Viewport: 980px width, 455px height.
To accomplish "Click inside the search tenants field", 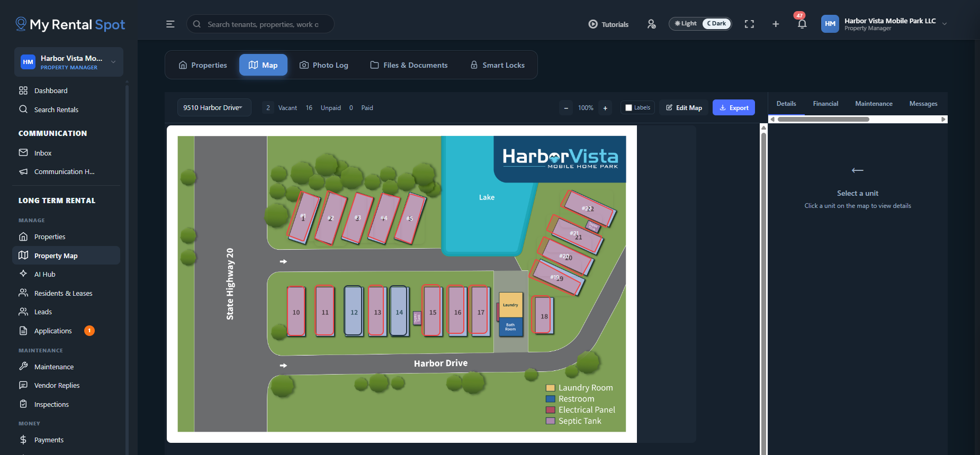I will tap(260, 24).
